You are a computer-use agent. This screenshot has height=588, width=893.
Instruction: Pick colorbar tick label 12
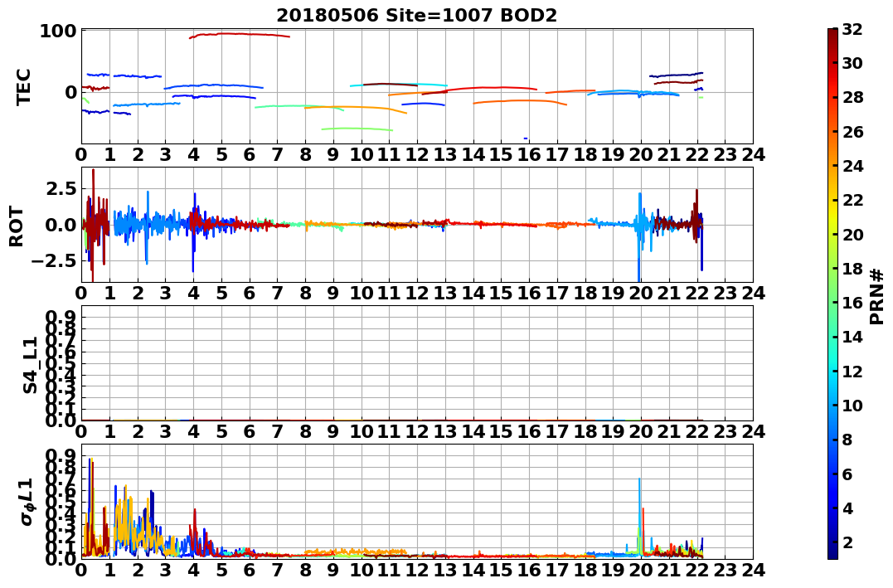pos(852,371)
